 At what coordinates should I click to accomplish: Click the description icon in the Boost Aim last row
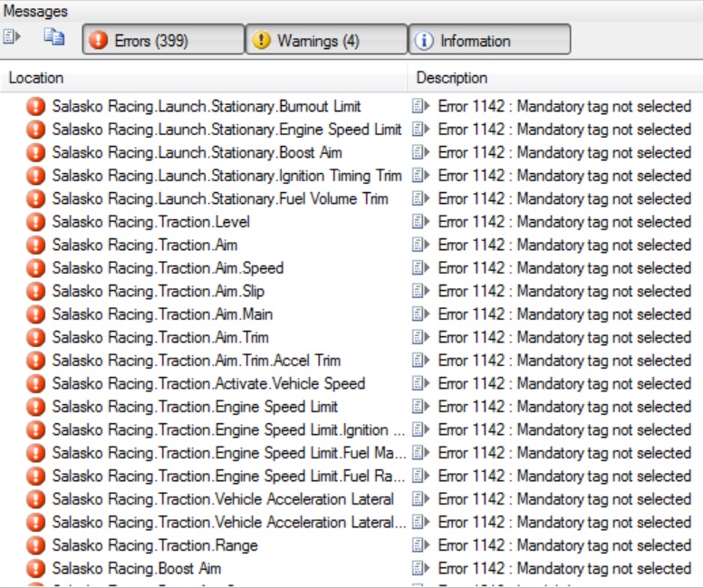(421, 569)
